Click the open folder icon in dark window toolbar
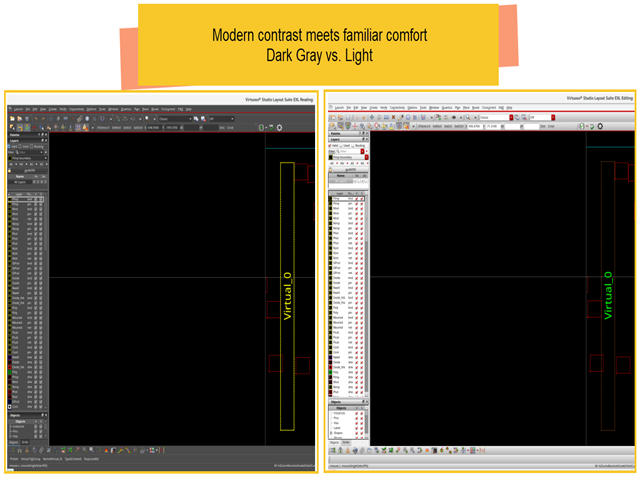 pos(15,118)
